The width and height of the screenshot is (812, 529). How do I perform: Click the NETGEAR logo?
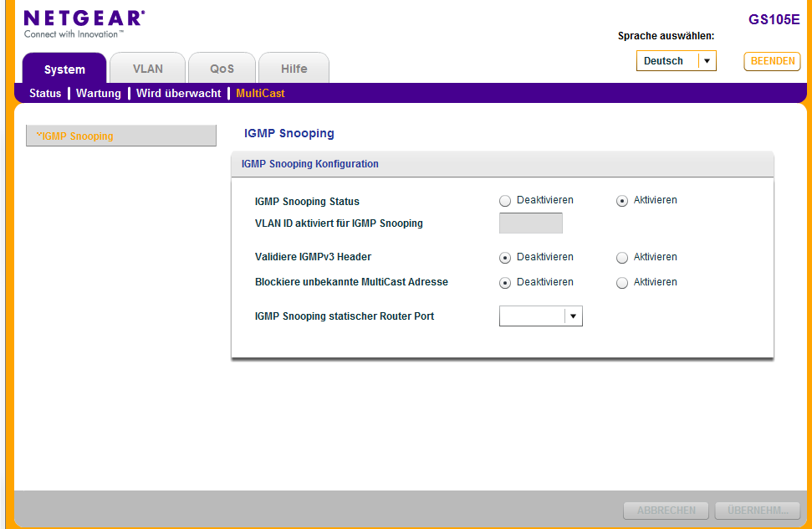84,23
